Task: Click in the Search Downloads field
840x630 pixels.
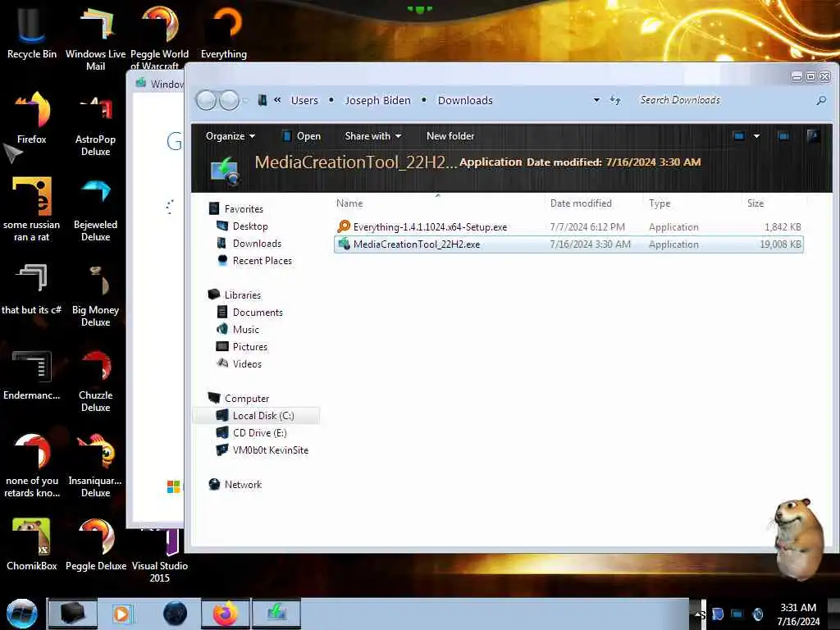Action: pyautogui.click(x=724, y=100)
